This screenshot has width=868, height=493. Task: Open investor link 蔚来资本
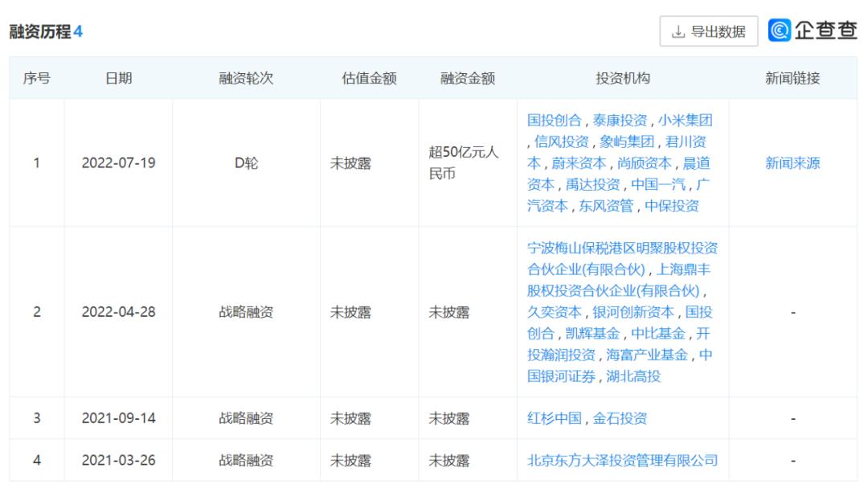click(579, 163)
